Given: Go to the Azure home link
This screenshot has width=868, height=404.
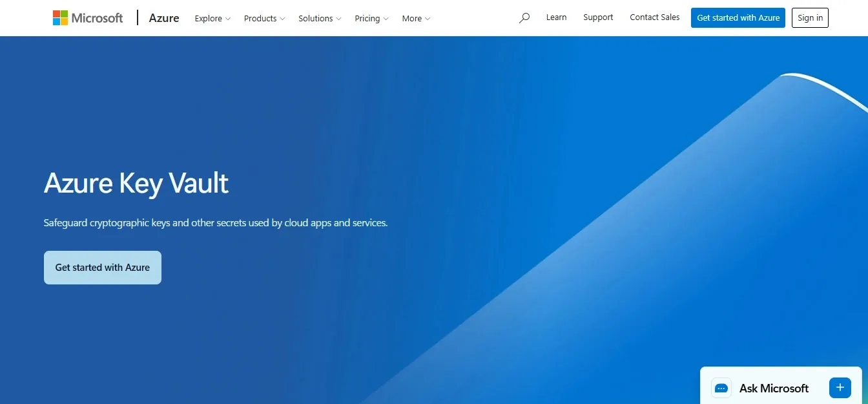Looking at the screenshot, I should (164, 18).
